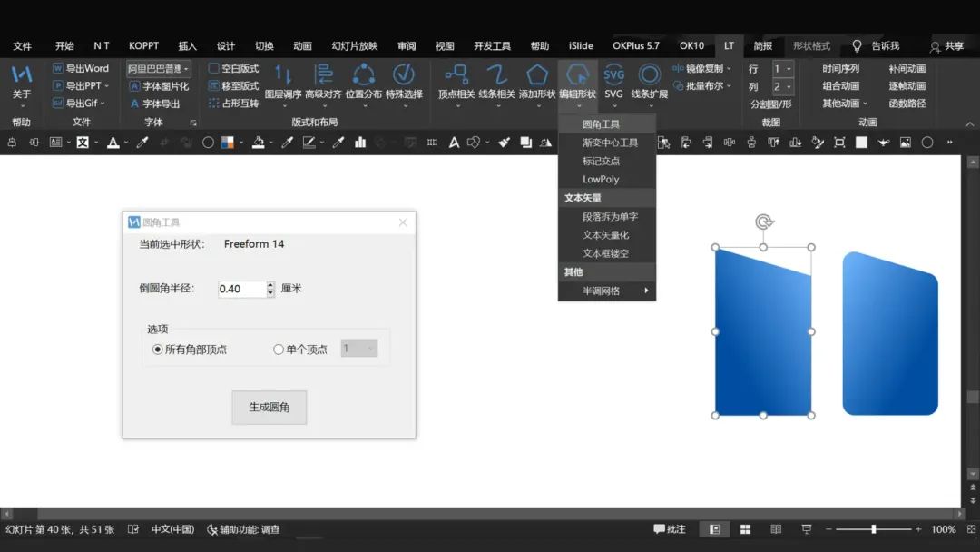The width and height of the screenshot is (980, 552).
Task: Click 字体图片化 font to picture
Action: coord(159,86)
